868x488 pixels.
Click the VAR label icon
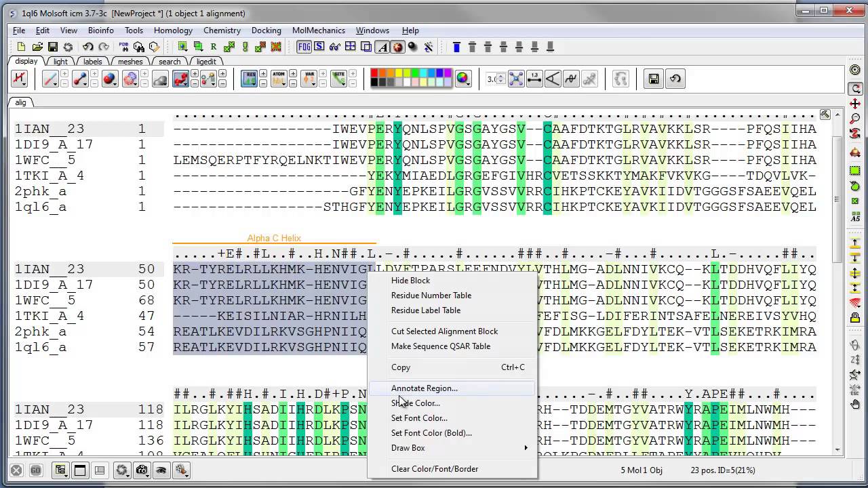pyautogui.click(x=309, y=79)
